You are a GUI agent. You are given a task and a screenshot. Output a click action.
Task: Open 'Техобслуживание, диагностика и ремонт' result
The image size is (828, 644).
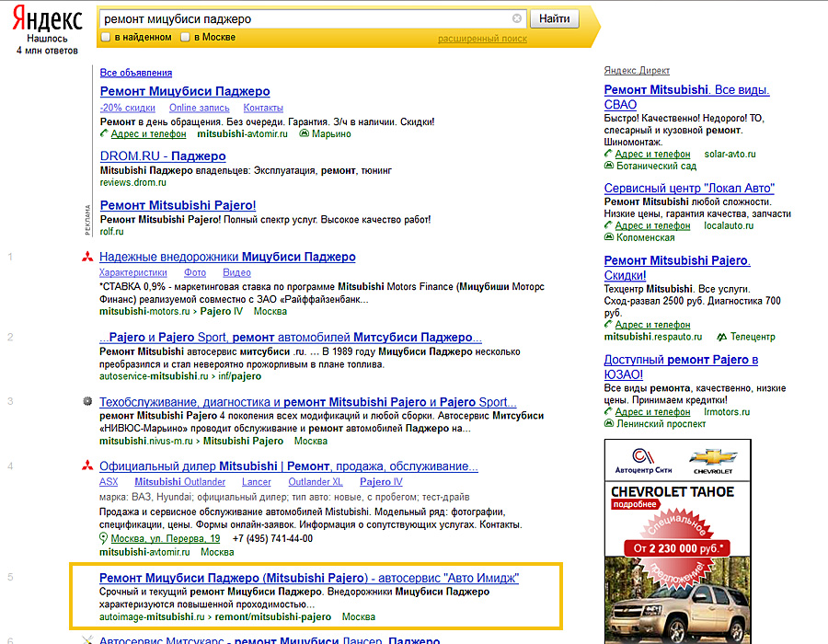tap(308, 402)
